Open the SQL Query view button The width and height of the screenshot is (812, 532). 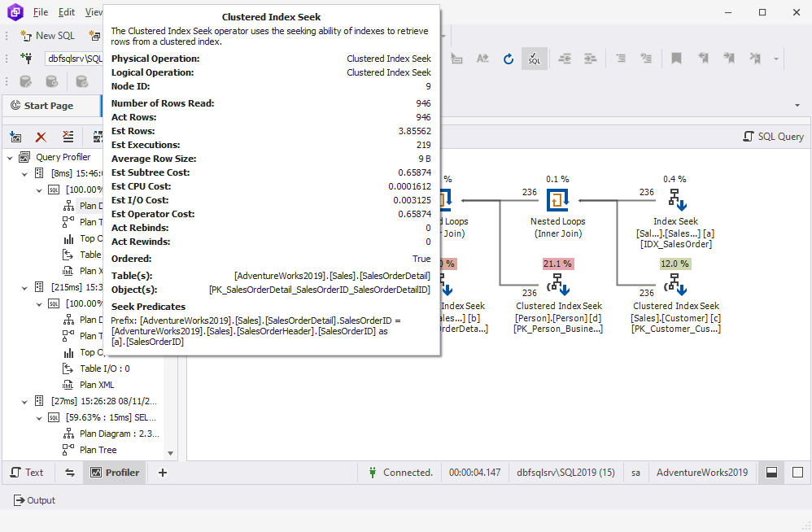[773, 137]
